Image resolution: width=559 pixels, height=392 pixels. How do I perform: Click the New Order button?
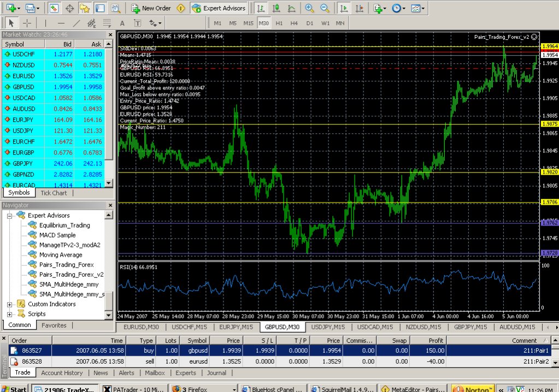[151, 8]
